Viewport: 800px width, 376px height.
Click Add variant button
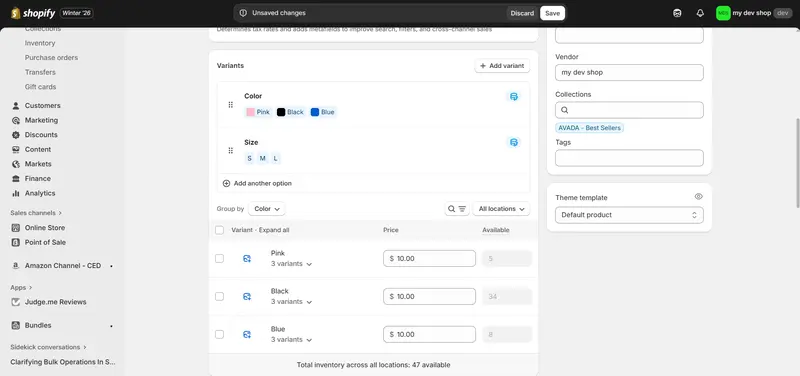click(502, 66)
